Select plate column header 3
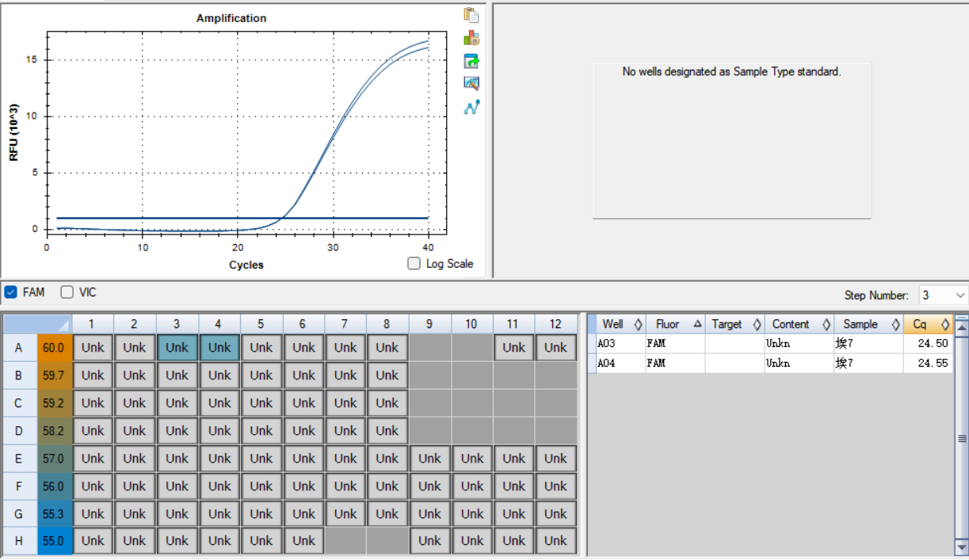This screenshot has height=560, width=969. point(177,323)
